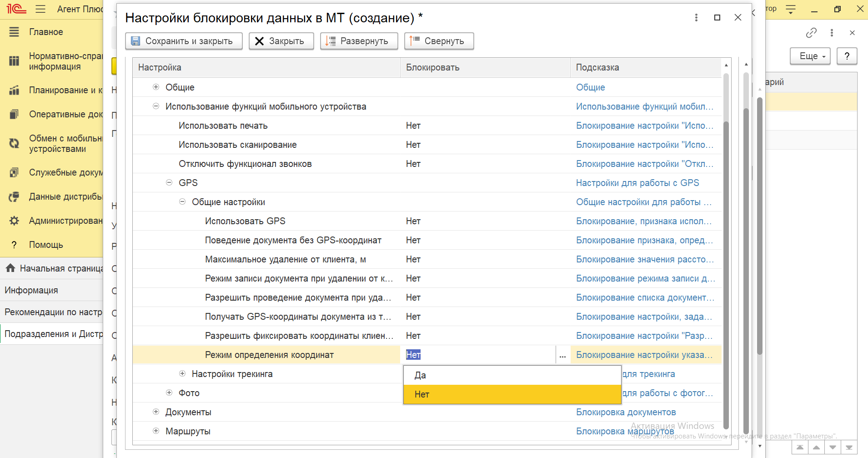Select Нет in the dropdown list
Screen dimensions: 868x458
[512, 394]
